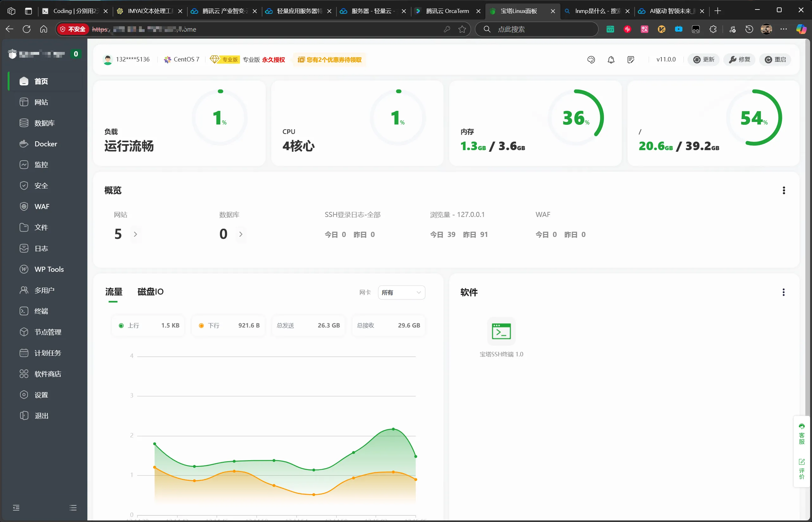Image resolution: width=812 pixels, height=522 pixels.
Task: Toggle the 上行 series legend
Action: click(x=148, y=325)
